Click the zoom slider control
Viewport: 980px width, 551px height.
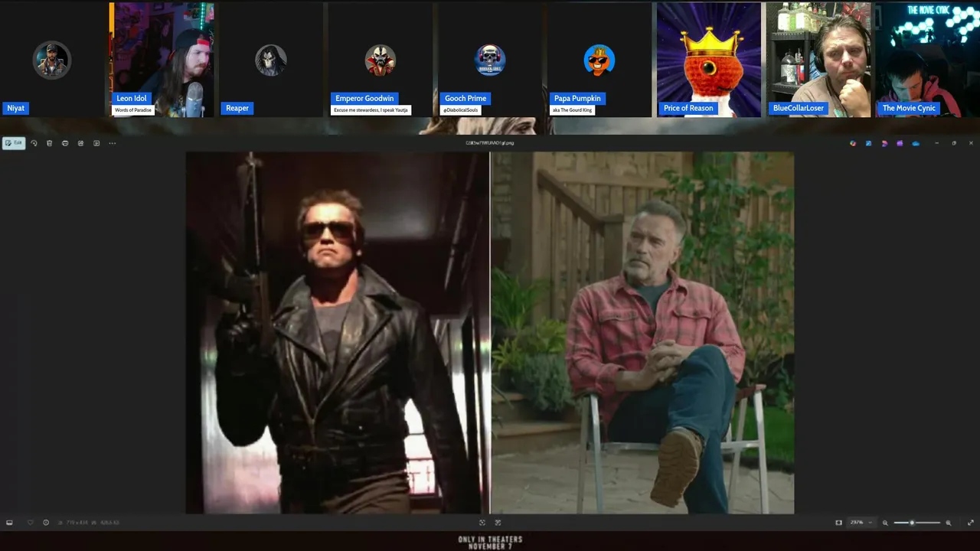tap(916, 523)
